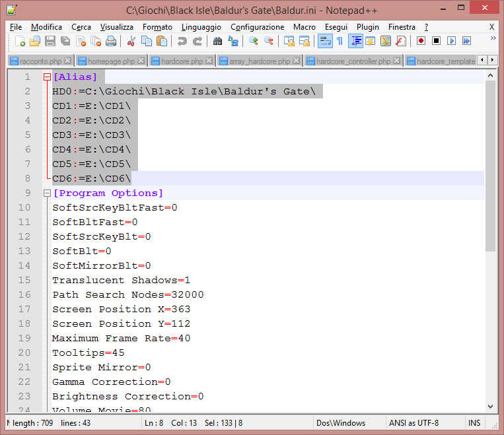Switch to the array_hardcore.php tab
This screenshot has height=435, width=504.
point(260,61)
